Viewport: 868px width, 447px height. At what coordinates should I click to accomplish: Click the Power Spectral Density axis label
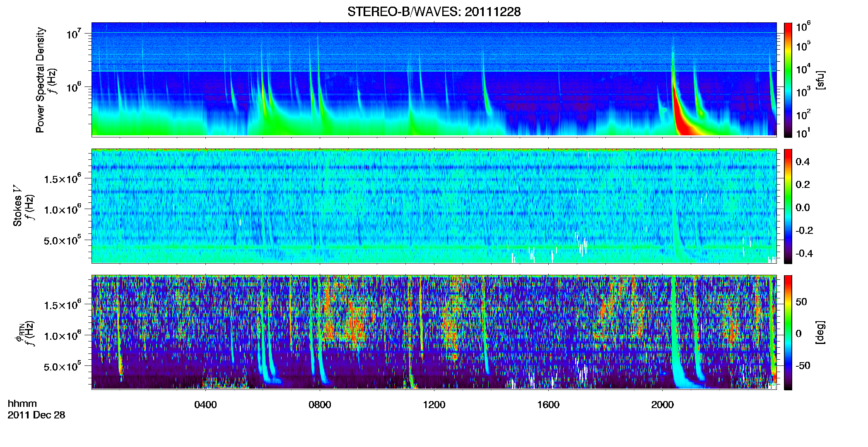pyautogui.click(x=40, y=80)
